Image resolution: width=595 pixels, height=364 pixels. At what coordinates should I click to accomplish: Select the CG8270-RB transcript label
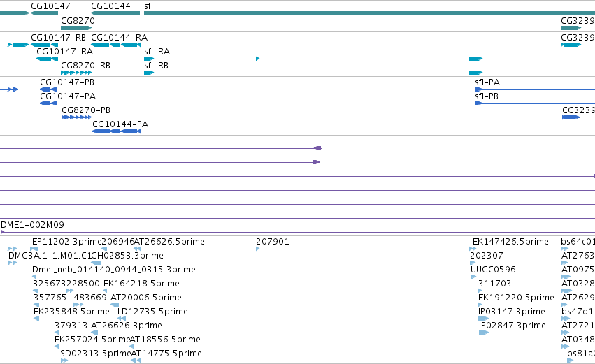coord(86,65)
